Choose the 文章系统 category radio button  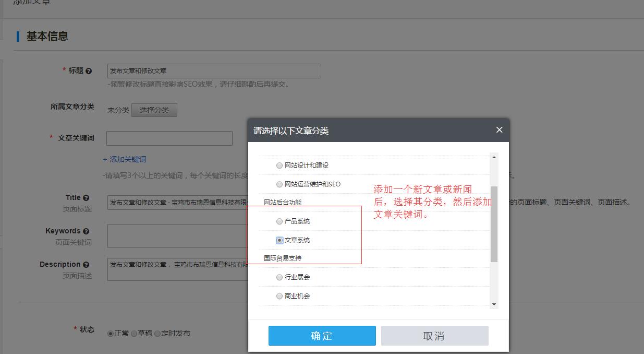click(280, 240)
